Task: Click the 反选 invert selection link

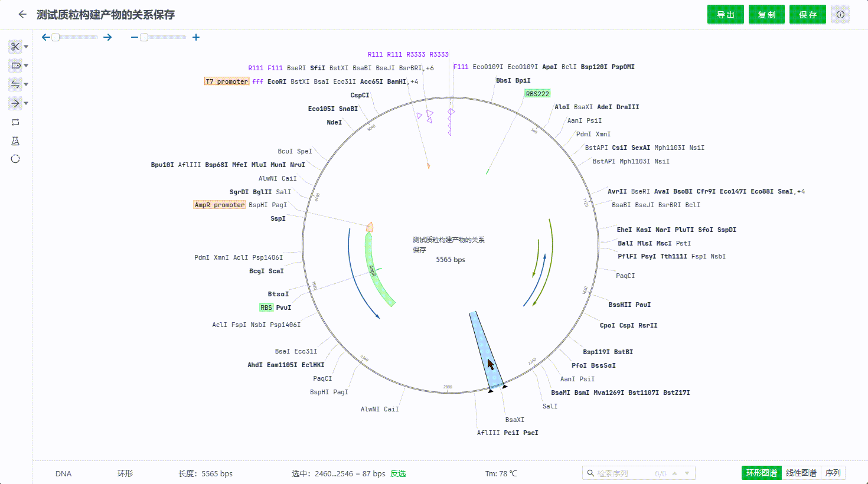Action: click(398, 473)
